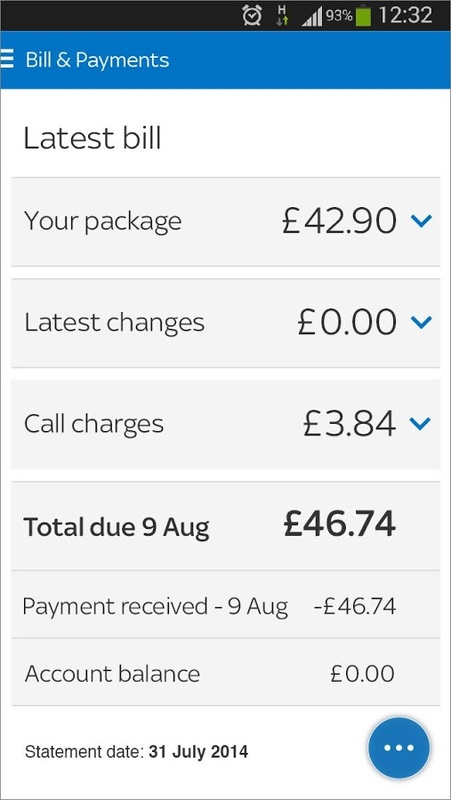Open the Your package row
The image size is (451, 800).
click(x=226, y=221)
